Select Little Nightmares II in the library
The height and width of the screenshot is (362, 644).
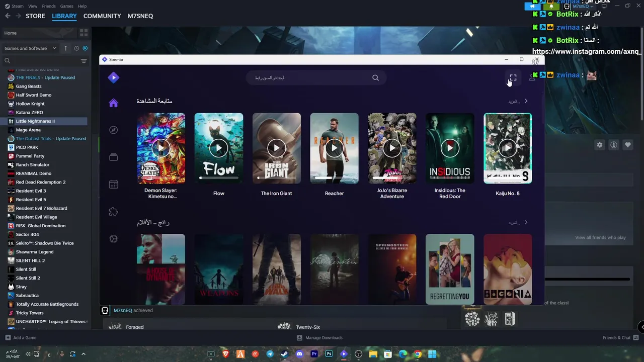coord(44,121)
